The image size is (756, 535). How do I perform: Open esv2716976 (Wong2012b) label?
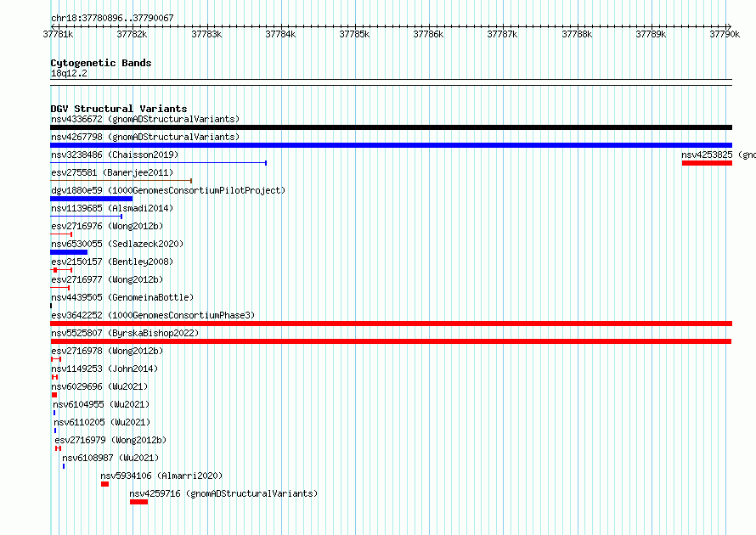(107, 226)
